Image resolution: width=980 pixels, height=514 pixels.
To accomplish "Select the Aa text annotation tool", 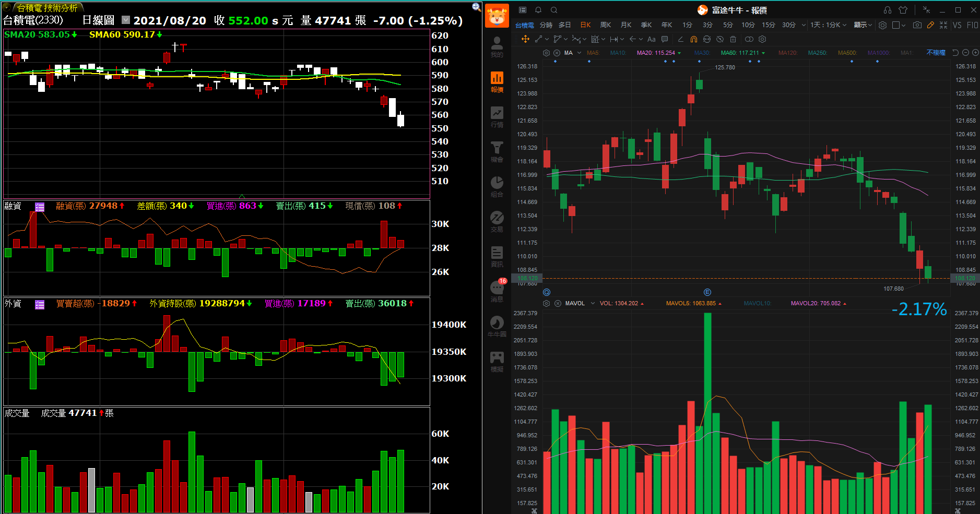I will pyautogui.click(x=651, y=39).
